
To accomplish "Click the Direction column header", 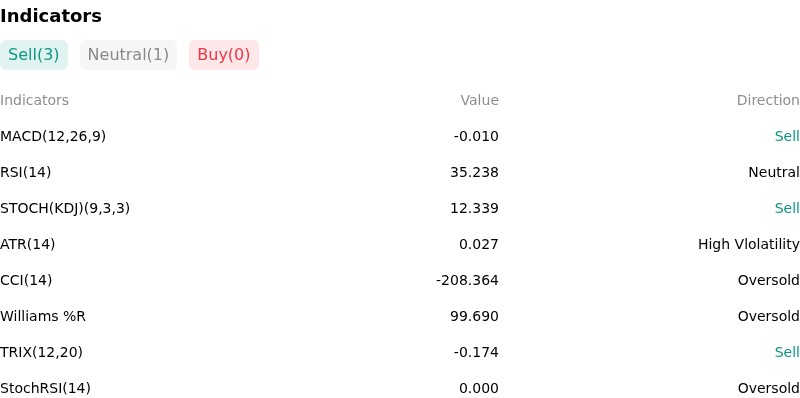I will [x=768, y=100].
